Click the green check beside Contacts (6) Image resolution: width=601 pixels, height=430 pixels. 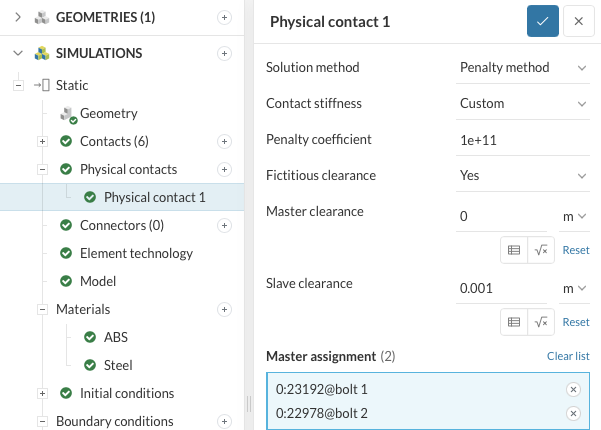pyautogui.click(x=66, y=141)
